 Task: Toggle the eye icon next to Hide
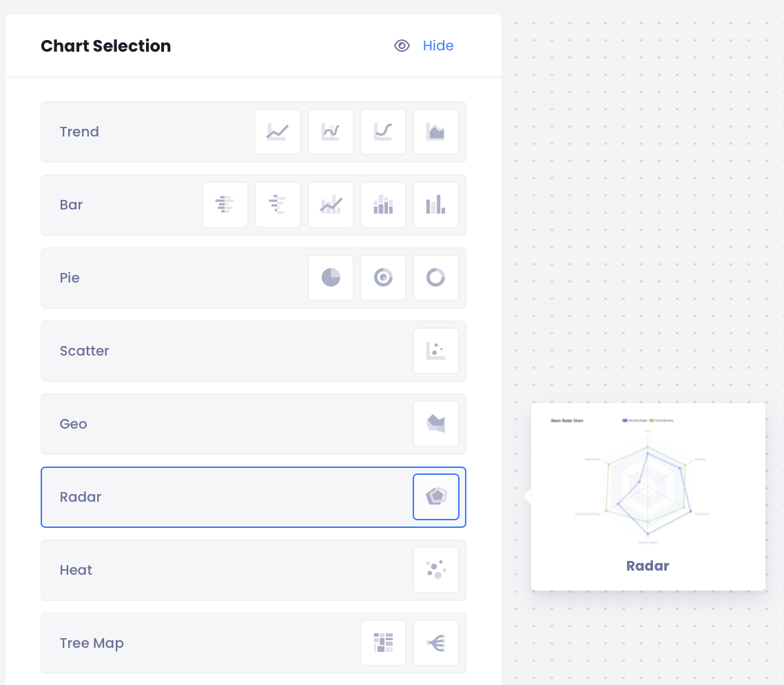(402, 46)
